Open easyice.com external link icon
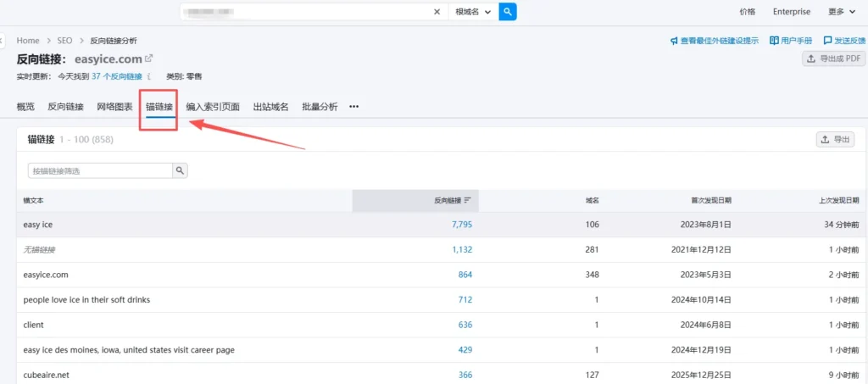The image size is (868, 384). [149, 58]
